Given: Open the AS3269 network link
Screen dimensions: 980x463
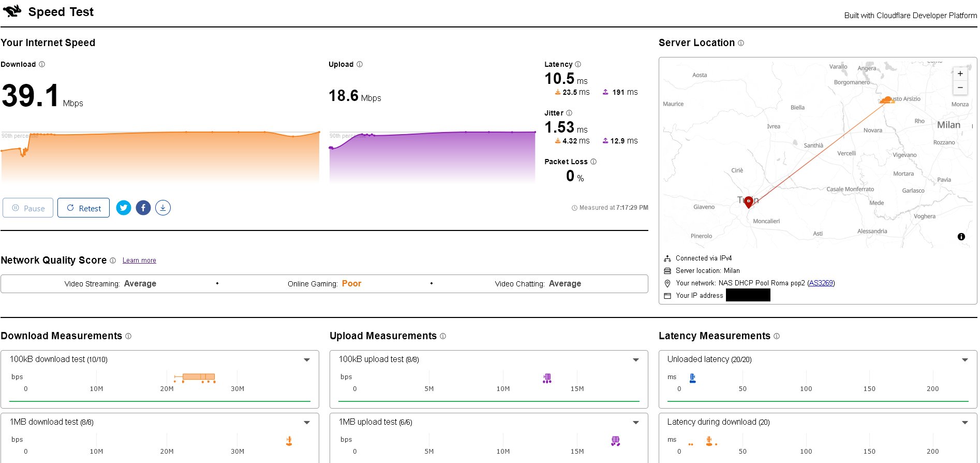Looking at the screenshot, I should click(821, 283).
